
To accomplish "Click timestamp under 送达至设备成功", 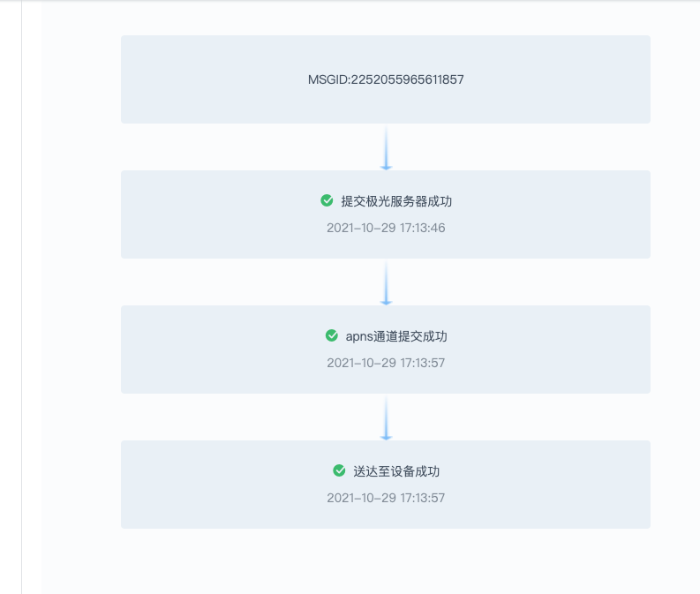I will pos(386,498).
